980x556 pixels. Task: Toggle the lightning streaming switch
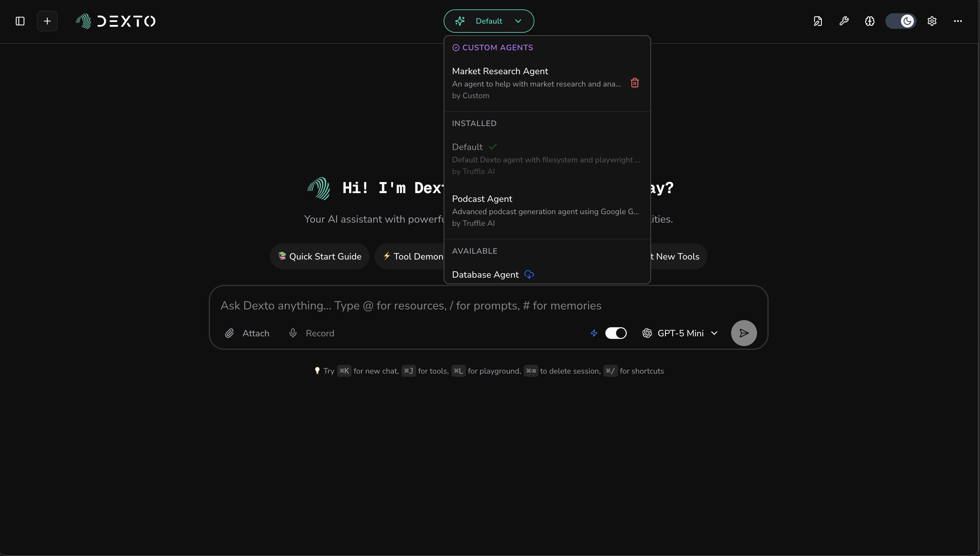616,333
